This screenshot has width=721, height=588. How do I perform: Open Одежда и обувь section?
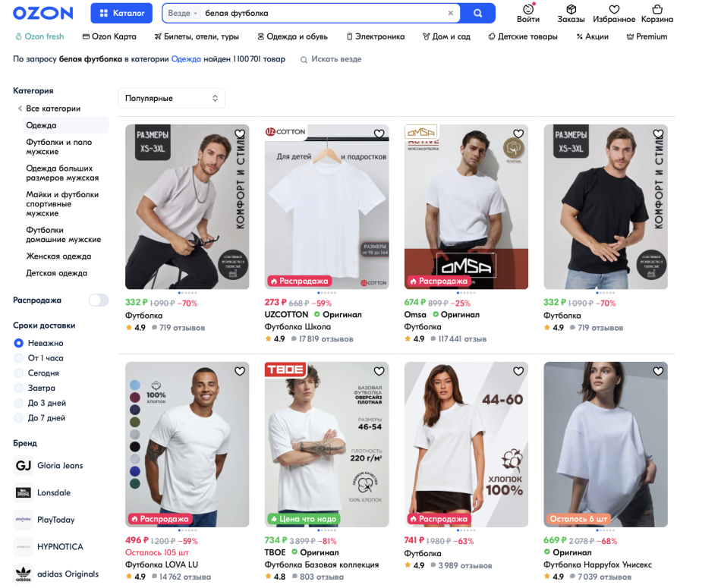[292, 36]
